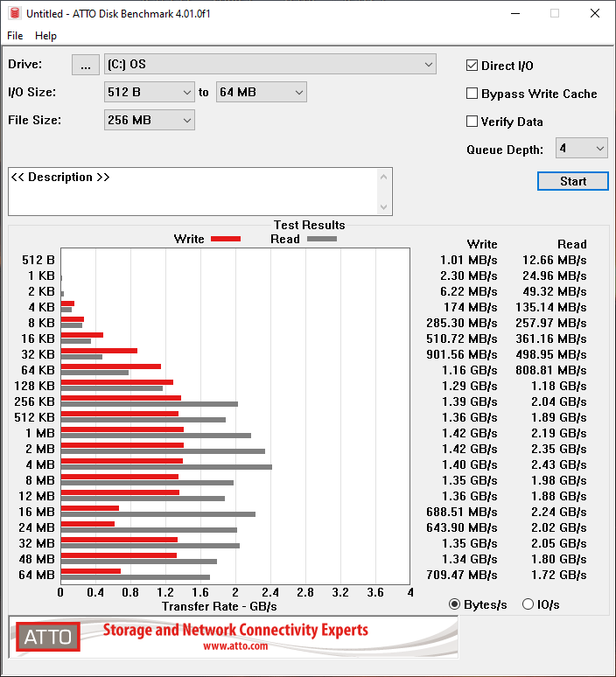The height and width of the screenshot is (677, 616).
Task: Enable Bypass Write Cache checkbox
Action: [x=472, y=94]
